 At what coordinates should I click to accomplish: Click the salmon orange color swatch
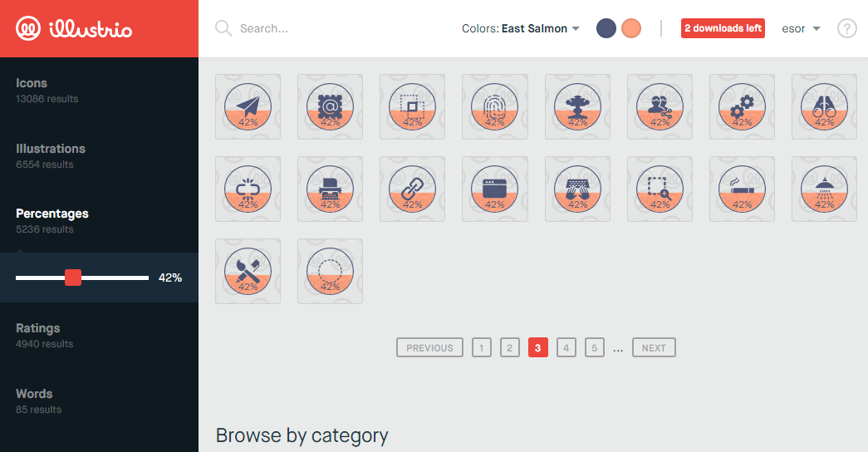coord(631,28)
